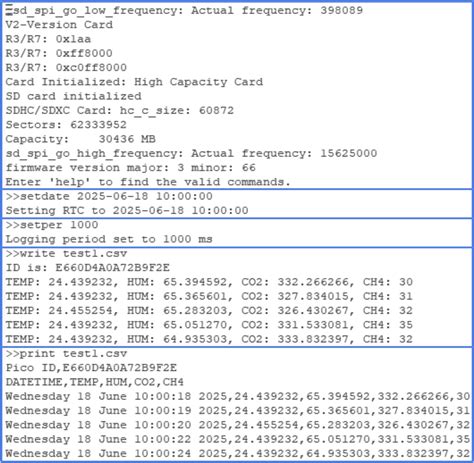Click the CSV row timestamped 10:00:20

point(238,425)
